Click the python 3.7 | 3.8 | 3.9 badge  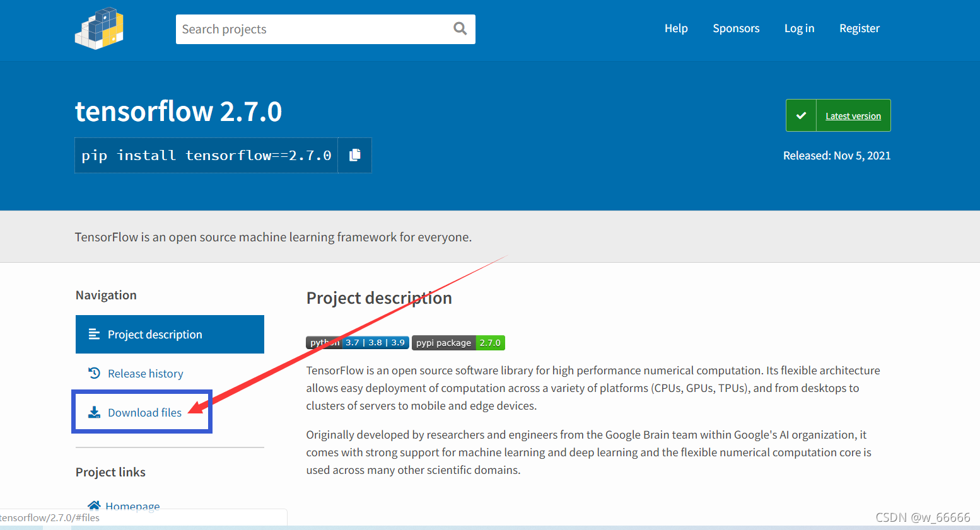(x=358, y=343)
